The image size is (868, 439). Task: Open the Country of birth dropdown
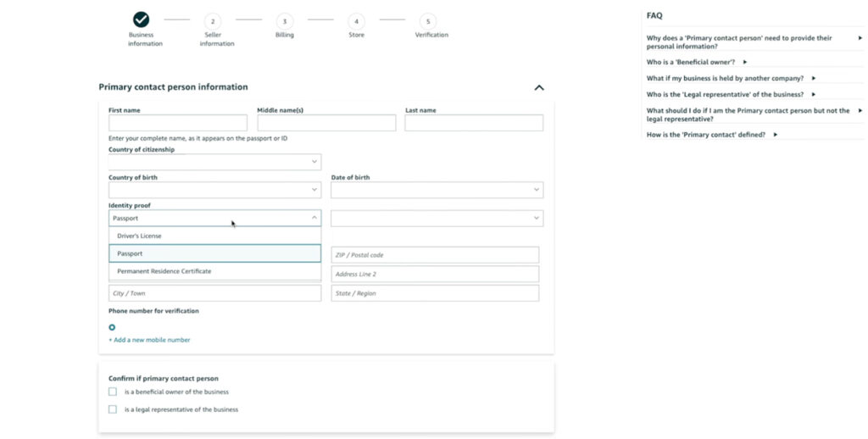tap(214, 190)
